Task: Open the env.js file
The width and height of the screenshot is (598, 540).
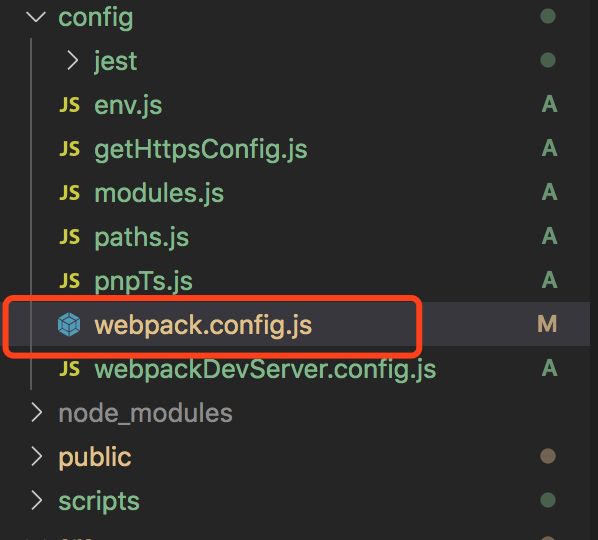Action: (x=128, y=105)
